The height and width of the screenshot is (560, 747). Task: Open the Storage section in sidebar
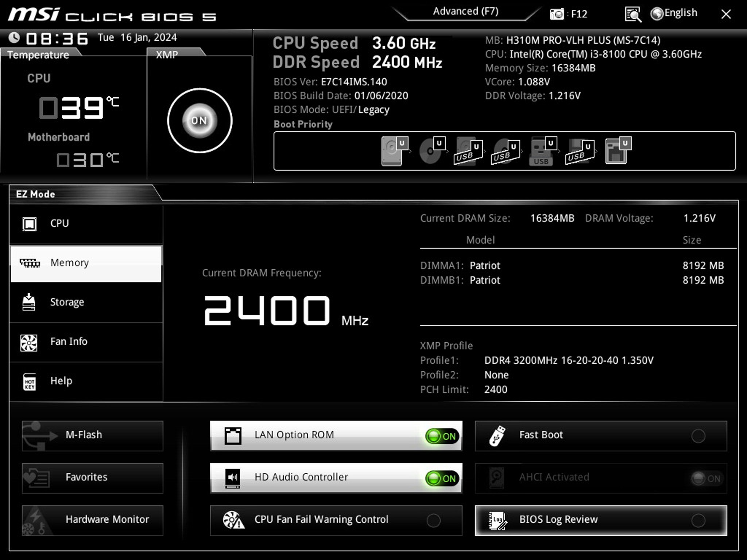(x=86, y=302)
